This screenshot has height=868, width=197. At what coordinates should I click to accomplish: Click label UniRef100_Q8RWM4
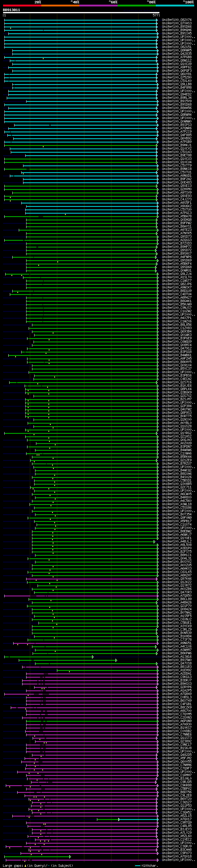pyautogui.click(x=177, y=115)
